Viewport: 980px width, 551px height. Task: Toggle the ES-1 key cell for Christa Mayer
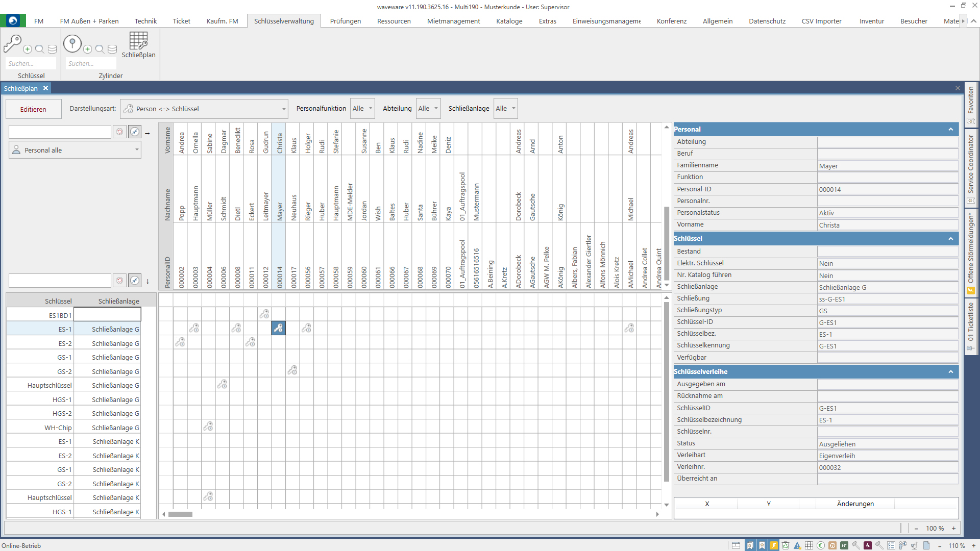coord(278,328)
